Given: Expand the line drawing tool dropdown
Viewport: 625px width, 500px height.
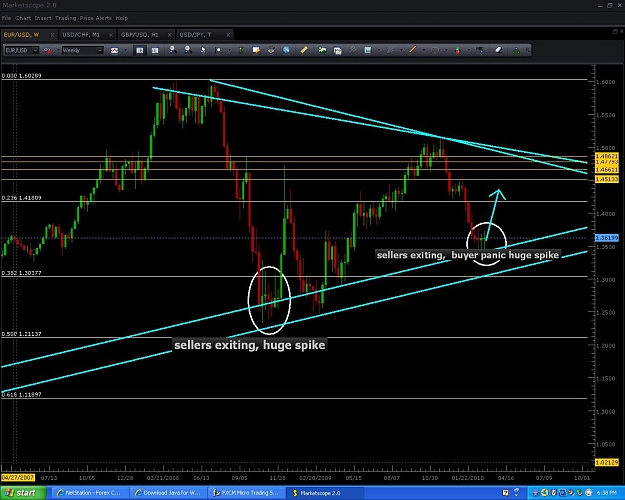Looking at the screenshot, I should click(424, 50).
